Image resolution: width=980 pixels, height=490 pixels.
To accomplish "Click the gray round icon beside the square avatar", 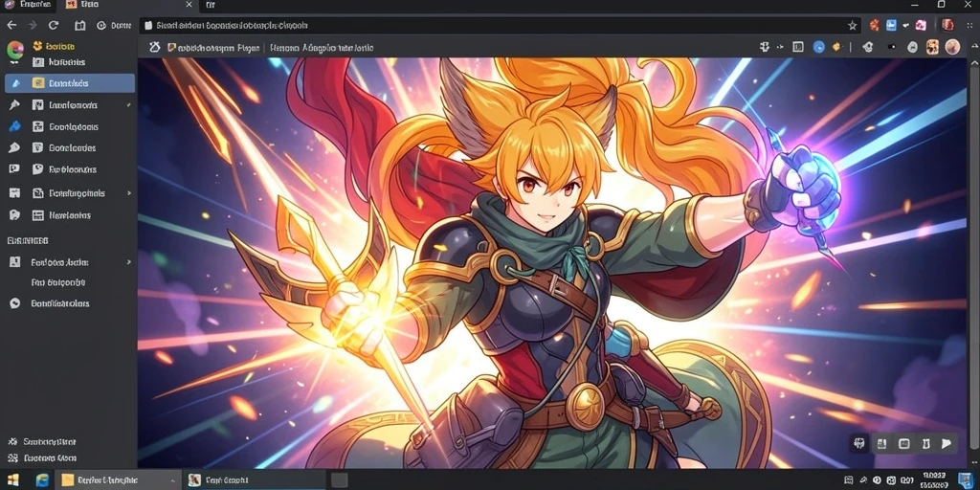I will [912, 47].
